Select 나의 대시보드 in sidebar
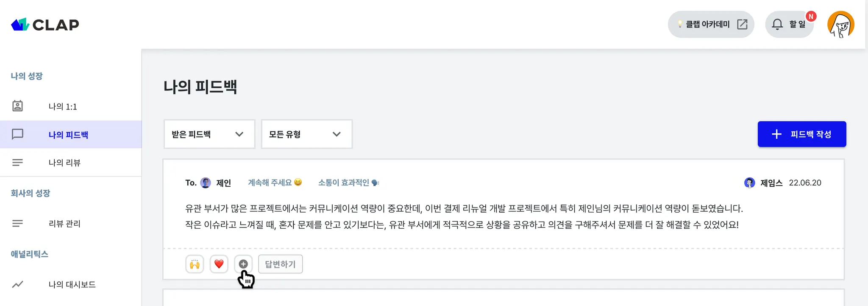This screenshot has width=868, height=306. click(x=72, y=284)
